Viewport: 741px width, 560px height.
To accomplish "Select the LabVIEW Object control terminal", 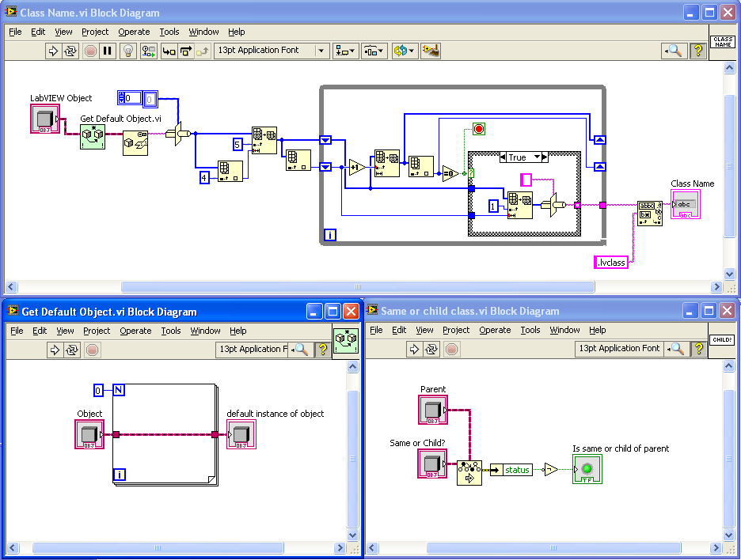I will click(x=45, y=119).
